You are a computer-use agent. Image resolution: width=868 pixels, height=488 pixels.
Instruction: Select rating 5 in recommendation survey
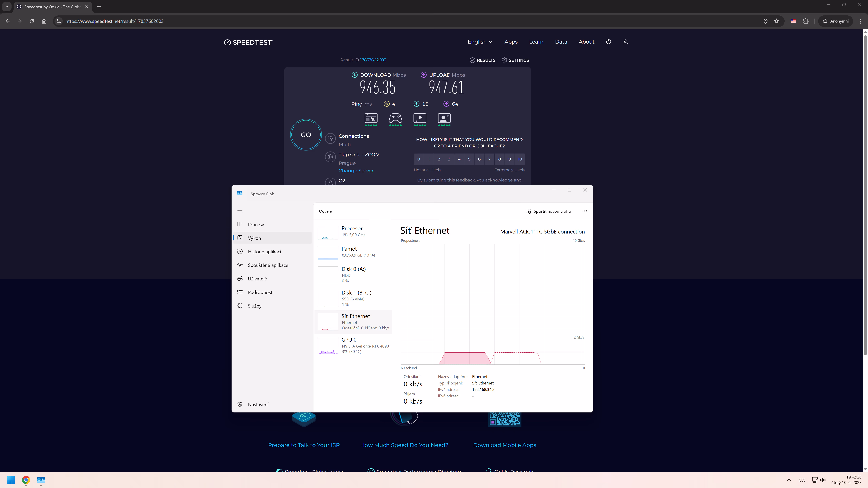[469, 159]
